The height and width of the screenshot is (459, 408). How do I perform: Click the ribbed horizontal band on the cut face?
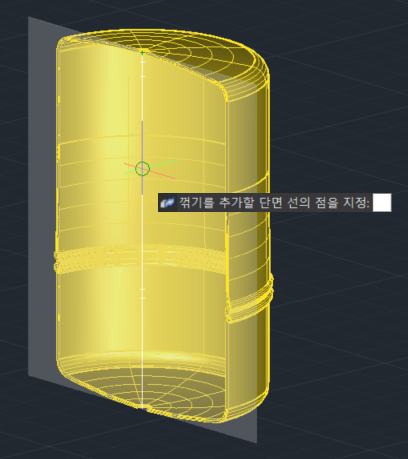140,259
